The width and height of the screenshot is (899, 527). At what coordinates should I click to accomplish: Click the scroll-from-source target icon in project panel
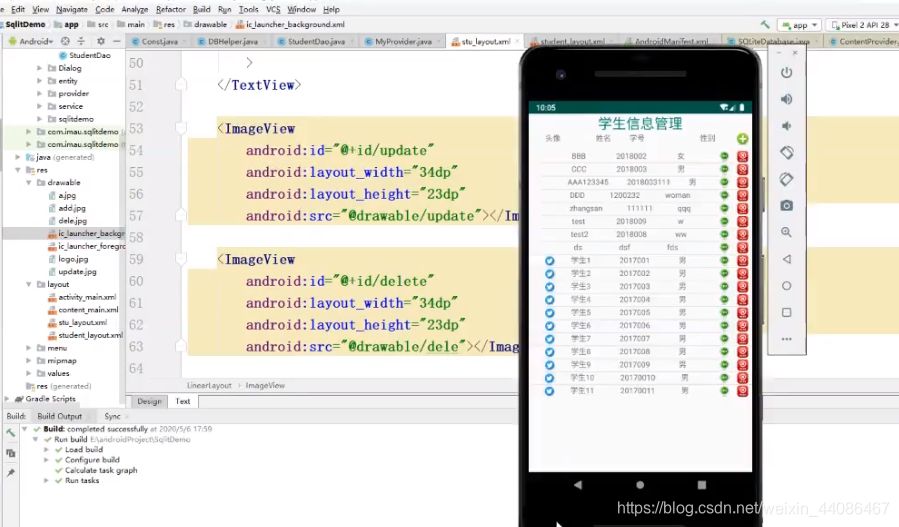[x=65, y=41]
